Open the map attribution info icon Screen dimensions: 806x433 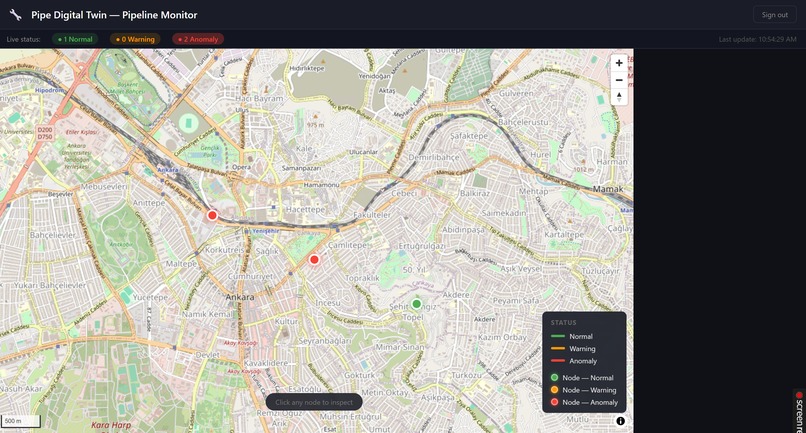(x=620, y=421)
